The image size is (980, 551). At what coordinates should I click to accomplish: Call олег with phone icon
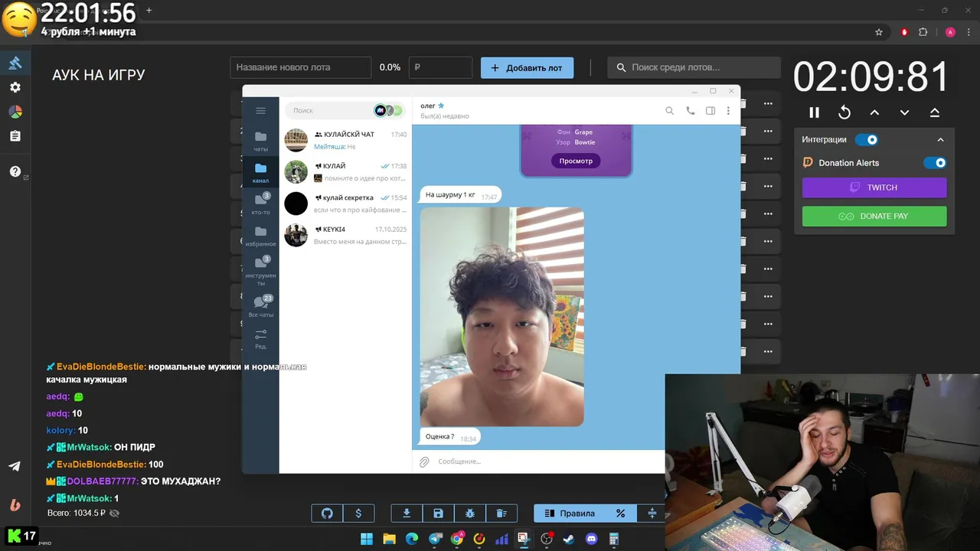690,111
